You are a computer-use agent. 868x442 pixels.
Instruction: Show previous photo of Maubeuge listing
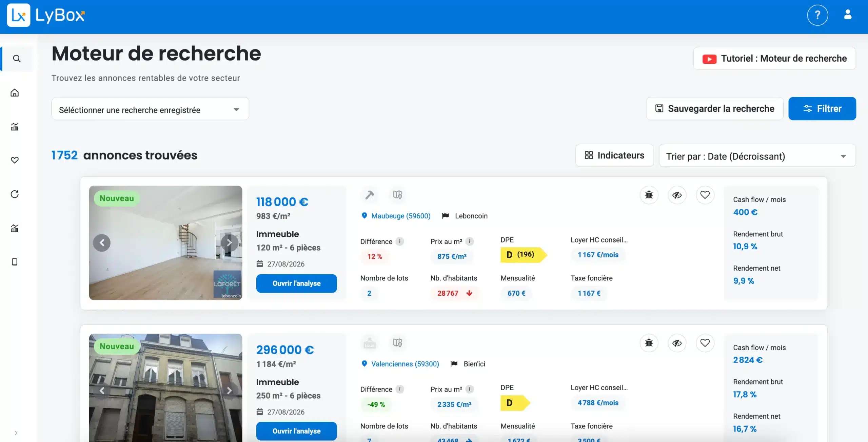point(102,243)
